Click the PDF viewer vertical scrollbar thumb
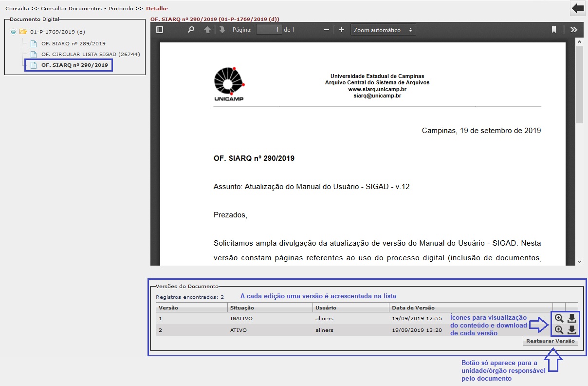The height and width of the screenshot is (386, 588). pos(579,85)
